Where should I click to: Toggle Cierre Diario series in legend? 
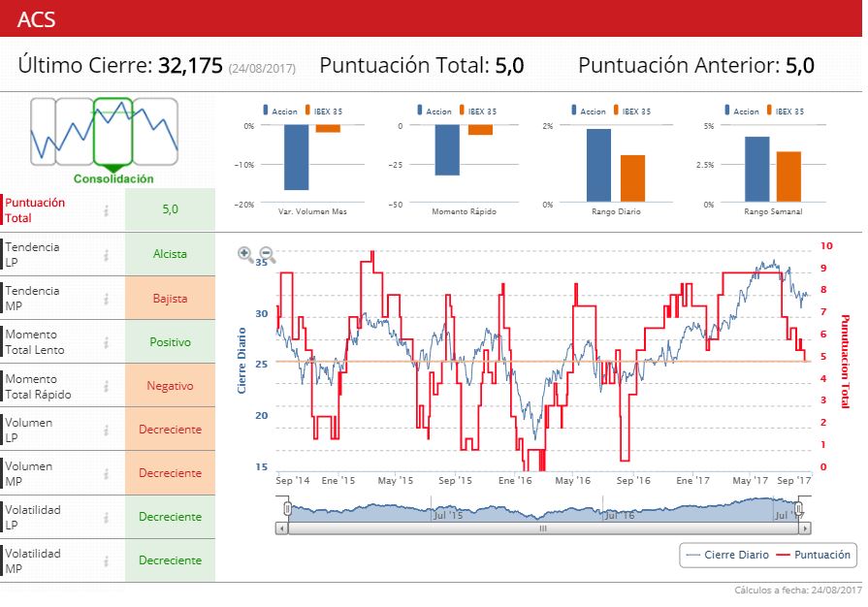pos(727,555)
